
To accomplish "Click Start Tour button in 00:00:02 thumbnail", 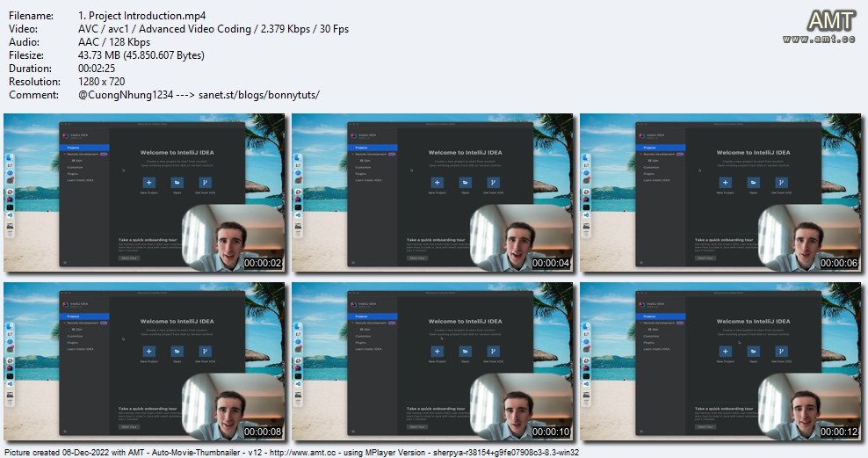I will point(129,258).
